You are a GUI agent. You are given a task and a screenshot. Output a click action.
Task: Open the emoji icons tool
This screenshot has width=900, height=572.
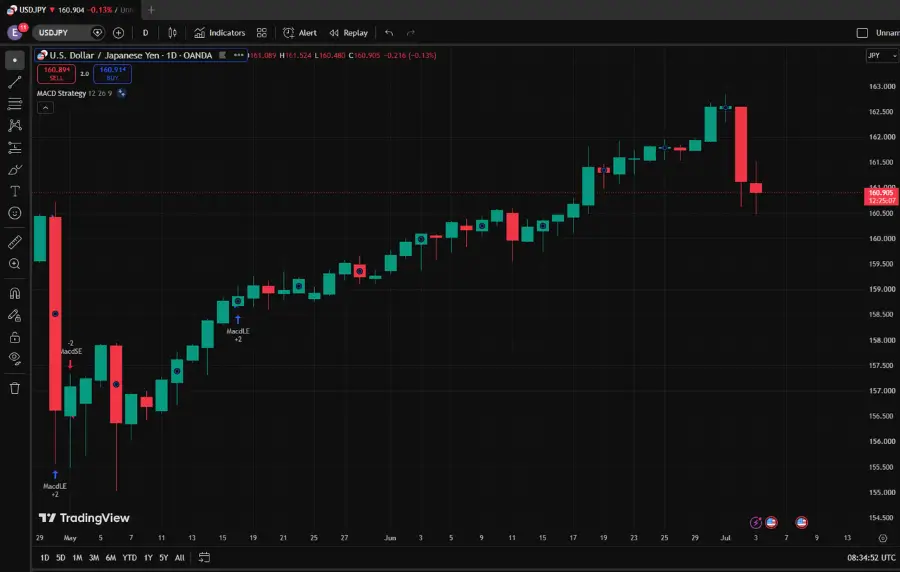(x=15, y=213)
